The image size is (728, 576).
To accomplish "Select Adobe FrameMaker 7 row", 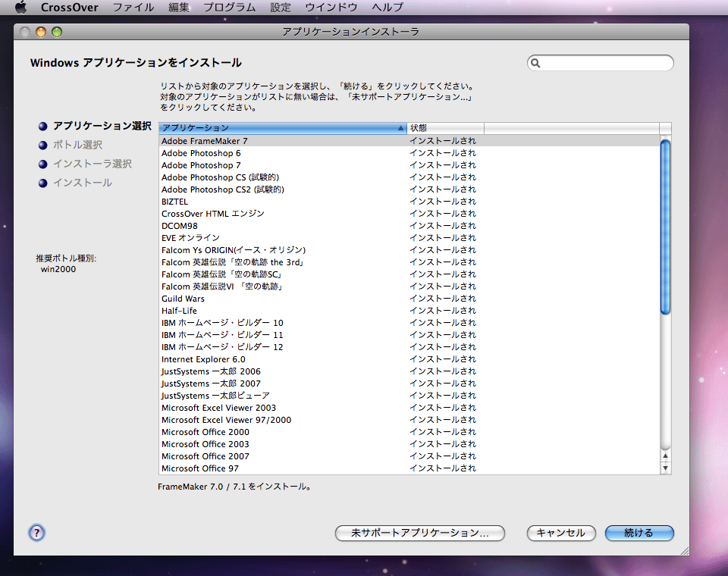I will [409, 141].
